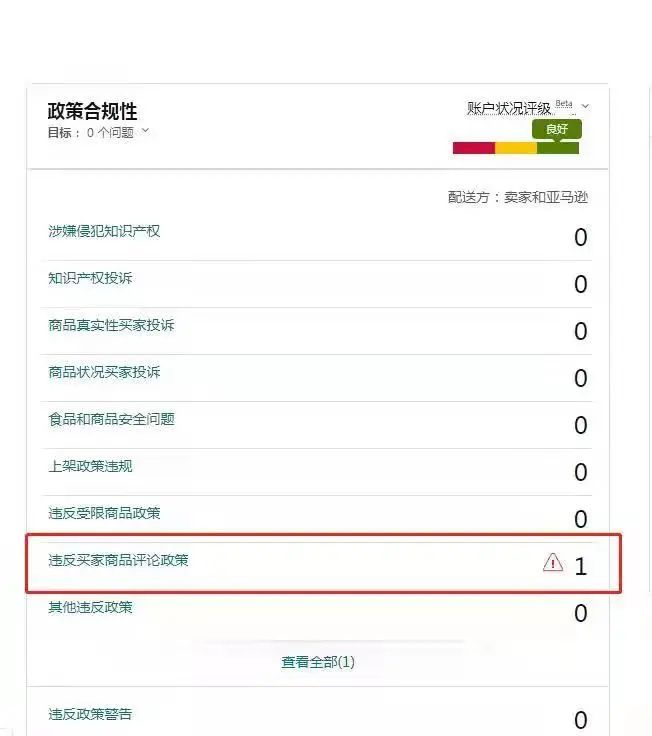652x736 pixels.
Task: Click the red segment of rating bar
Action: pos(473,148)
